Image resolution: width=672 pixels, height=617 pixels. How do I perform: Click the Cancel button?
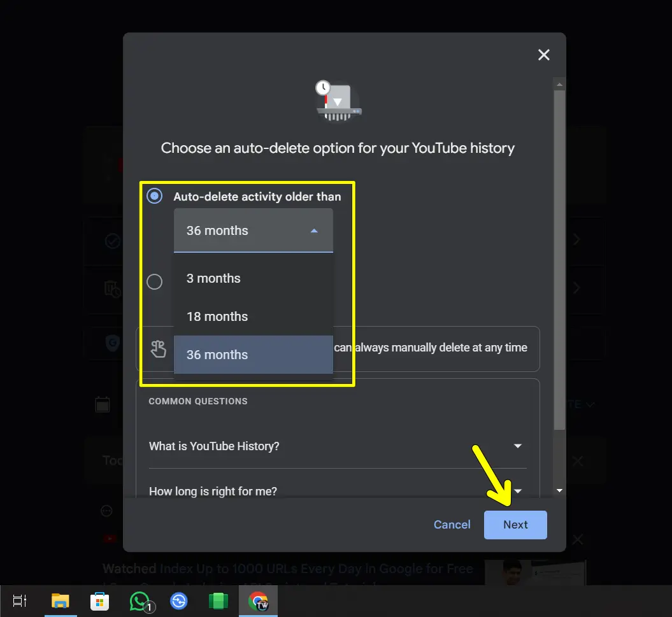(452, 524)
